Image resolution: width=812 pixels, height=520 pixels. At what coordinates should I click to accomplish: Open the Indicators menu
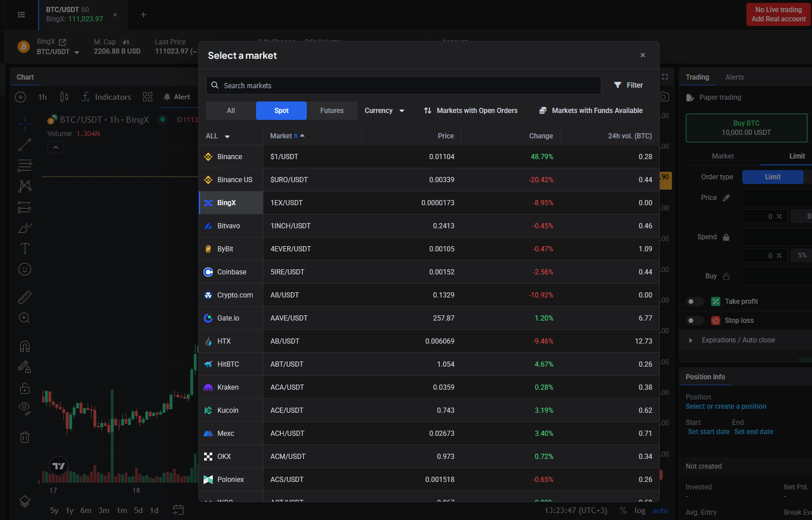click(107, 97)
